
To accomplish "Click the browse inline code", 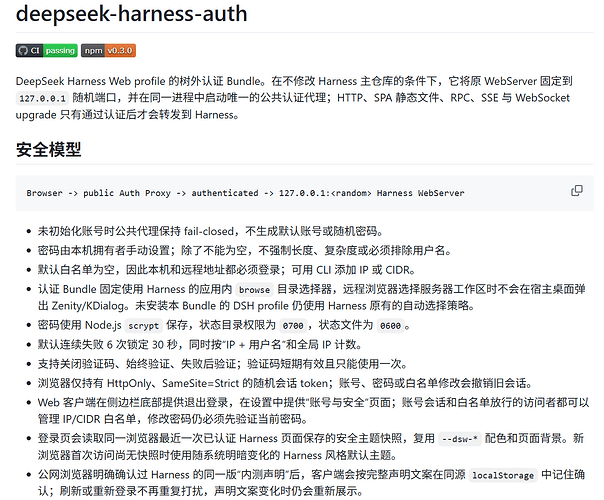I will click(254, 290).
